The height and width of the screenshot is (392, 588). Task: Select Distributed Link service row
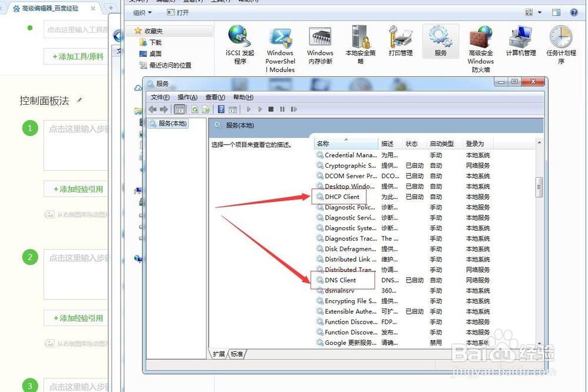coord(403,260)
